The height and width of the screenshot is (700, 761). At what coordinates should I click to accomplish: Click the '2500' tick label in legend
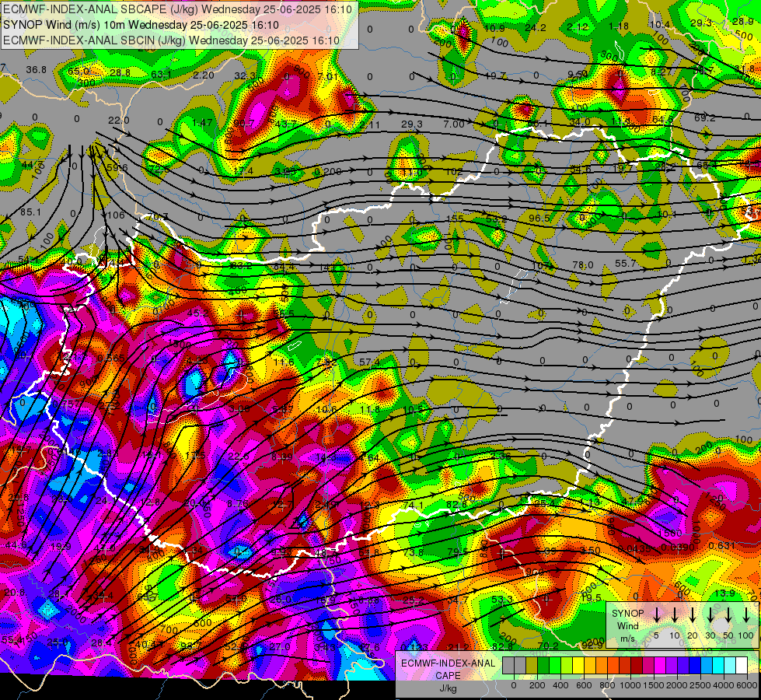click(x=700, y=685)
